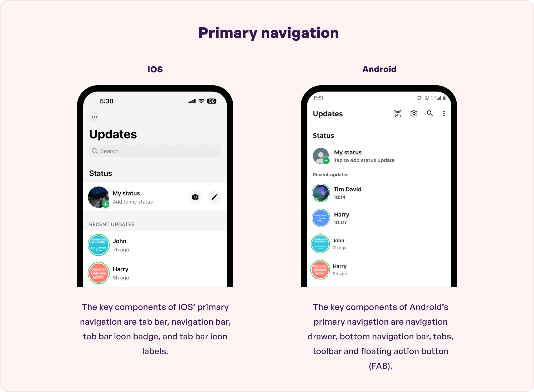Click the search icon on Android toolbar
Viewport: 534px width, 392px height.
(x=429, y=114)
